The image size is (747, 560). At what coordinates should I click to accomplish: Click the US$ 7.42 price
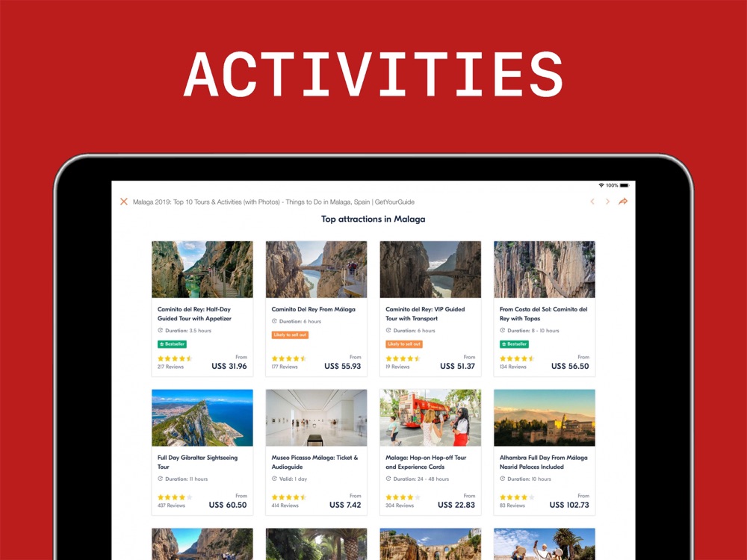(x=345, y=505)
